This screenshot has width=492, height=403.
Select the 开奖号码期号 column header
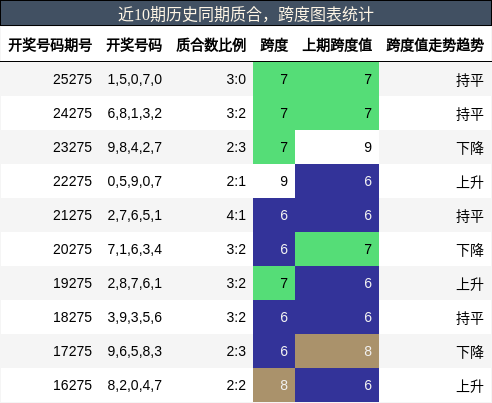click(x=50, y=45)
